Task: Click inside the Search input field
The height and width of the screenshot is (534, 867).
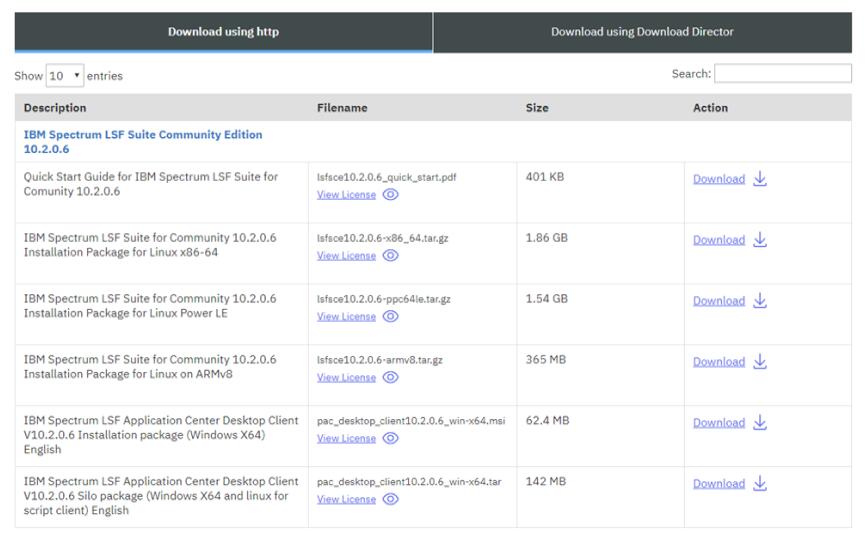Action: 782,74
